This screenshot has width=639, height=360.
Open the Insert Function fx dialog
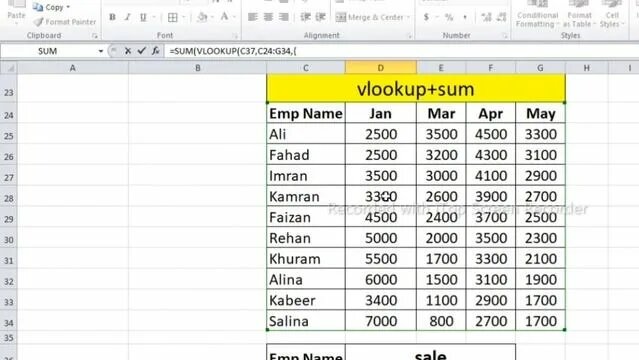coord(155,51)
